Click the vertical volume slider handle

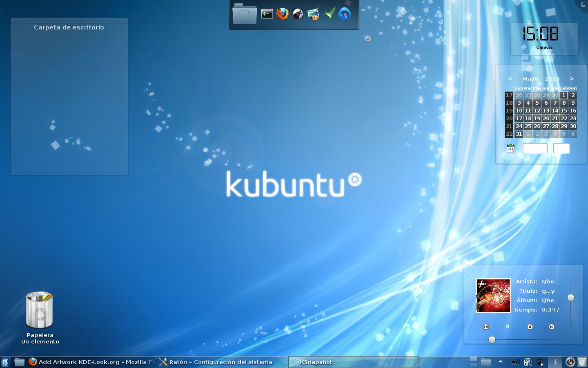tap(571, 298)
